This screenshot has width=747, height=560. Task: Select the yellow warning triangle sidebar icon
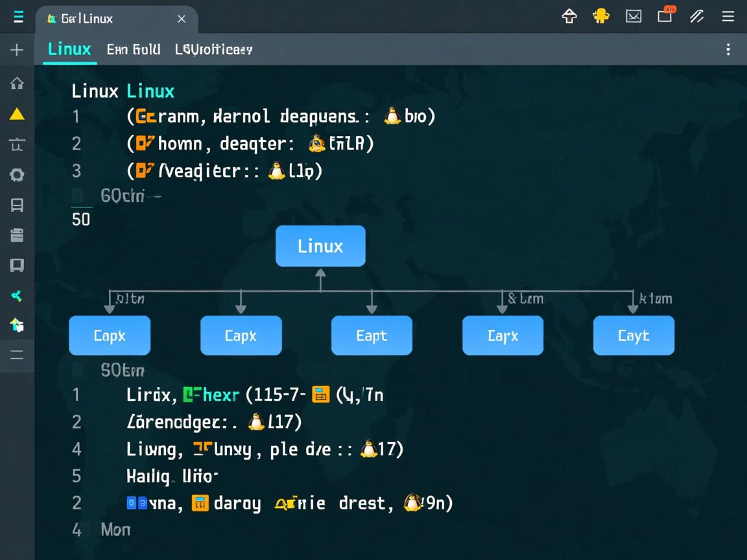coord(17,113)
